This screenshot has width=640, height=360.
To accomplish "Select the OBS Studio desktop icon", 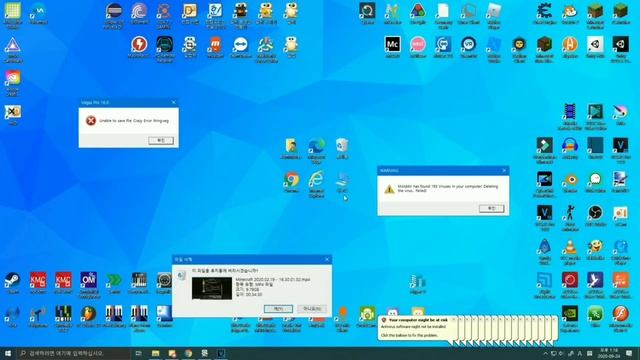I will (x=595, y=213).
